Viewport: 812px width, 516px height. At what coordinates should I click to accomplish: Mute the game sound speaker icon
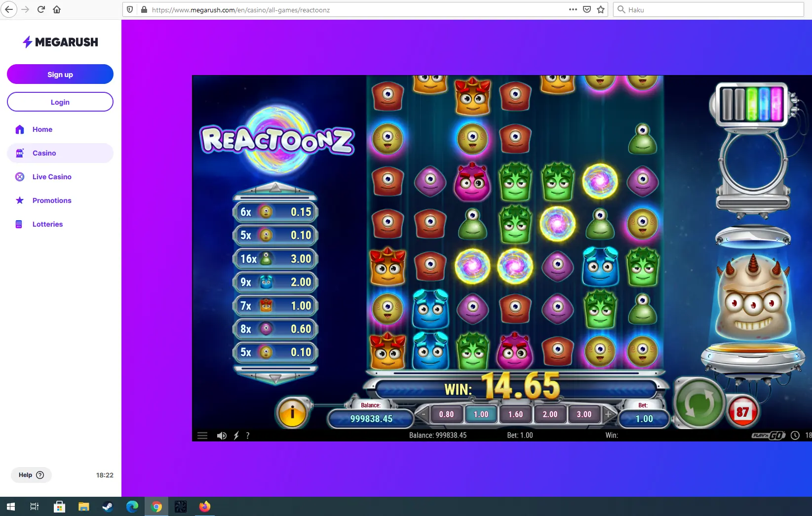pos(222,436)
